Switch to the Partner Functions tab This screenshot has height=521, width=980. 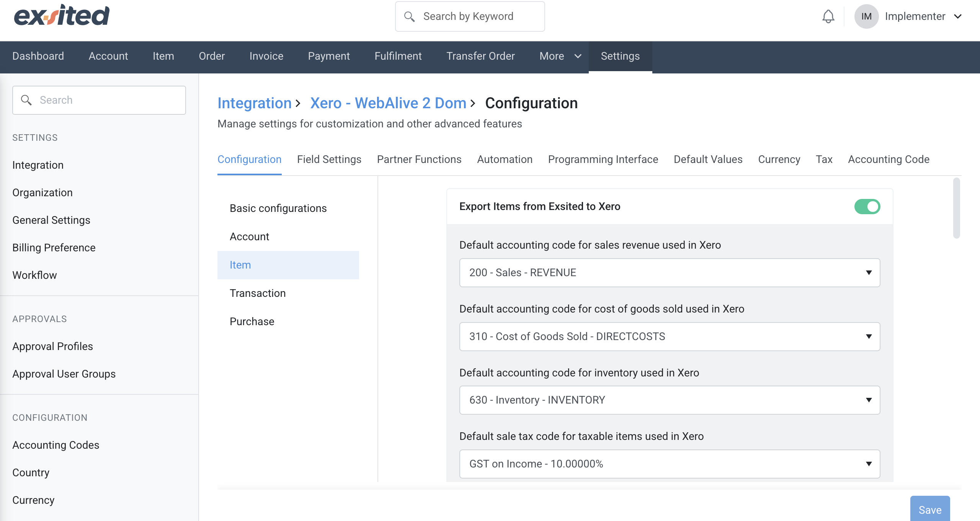click(x=419, y=160)
